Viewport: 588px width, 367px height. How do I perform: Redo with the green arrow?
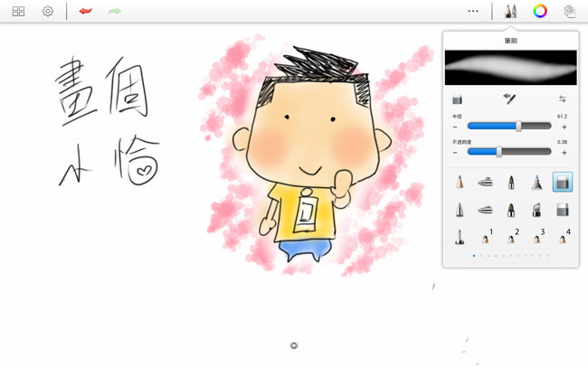115,11
